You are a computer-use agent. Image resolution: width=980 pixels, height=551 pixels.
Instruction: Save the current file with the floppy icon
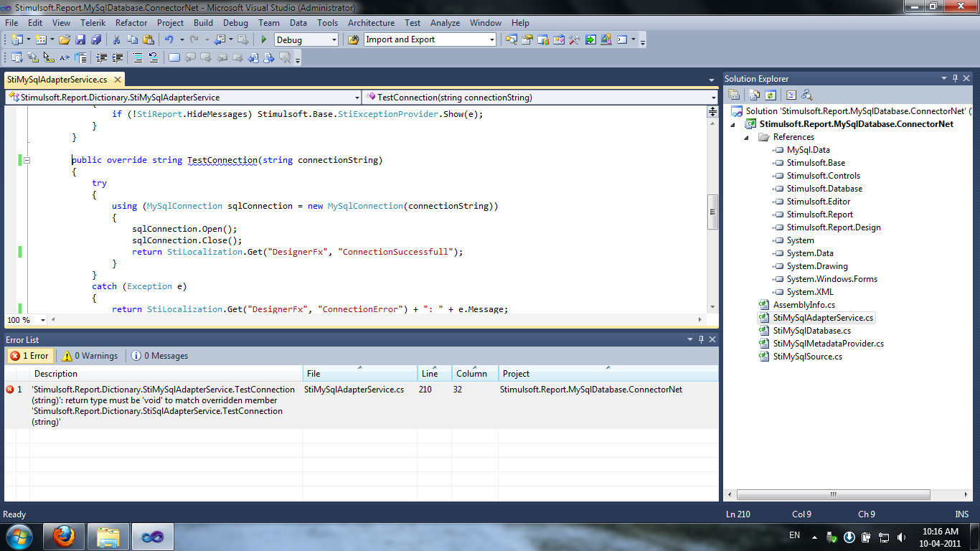coord(80,40)
